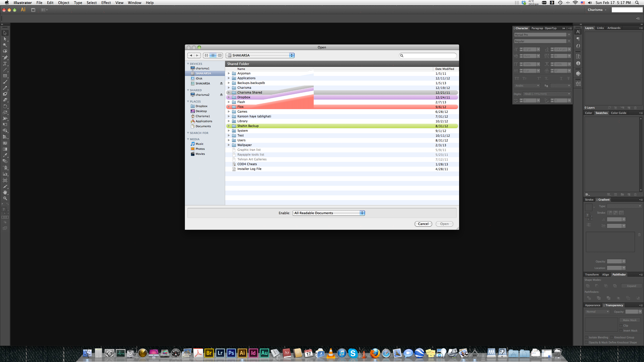Check the Isolate Blending option

586,337
